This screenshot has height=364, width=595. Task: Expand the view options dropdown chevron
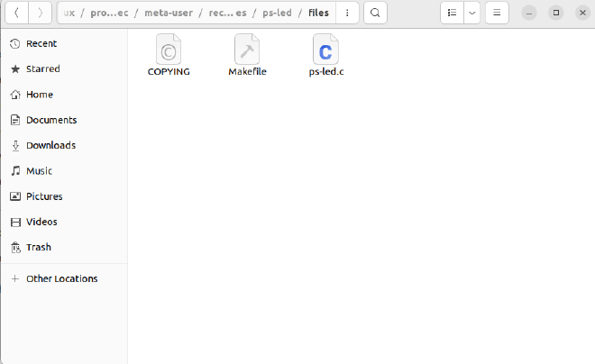coord(471,13)
